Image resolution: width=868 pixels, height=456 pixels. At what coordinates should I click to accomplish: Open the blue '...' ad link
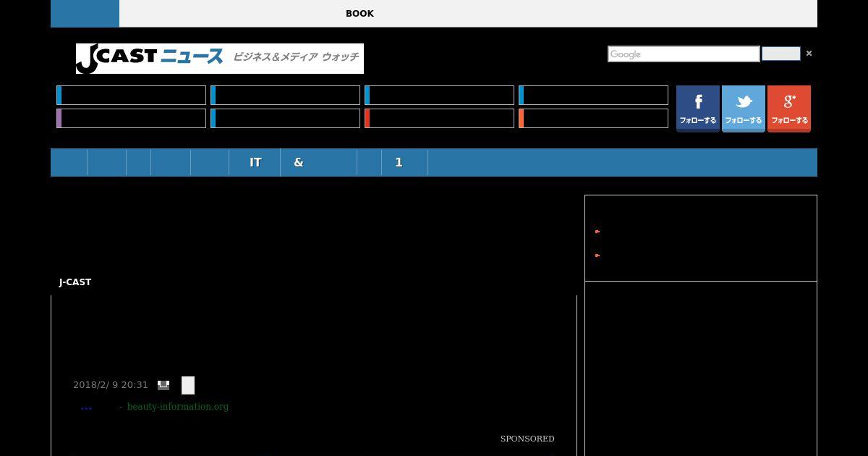click(86, 407)
